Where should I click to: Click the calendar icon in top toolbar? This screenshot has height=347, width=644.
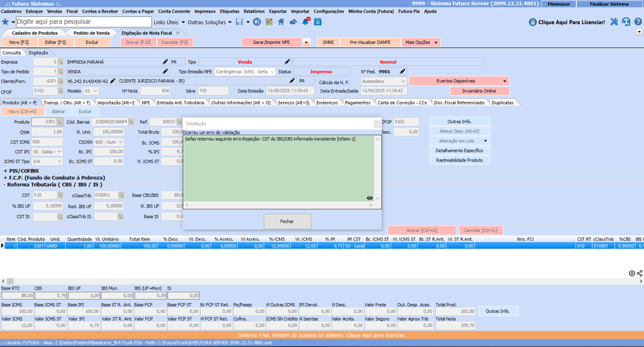coord(318,22)
